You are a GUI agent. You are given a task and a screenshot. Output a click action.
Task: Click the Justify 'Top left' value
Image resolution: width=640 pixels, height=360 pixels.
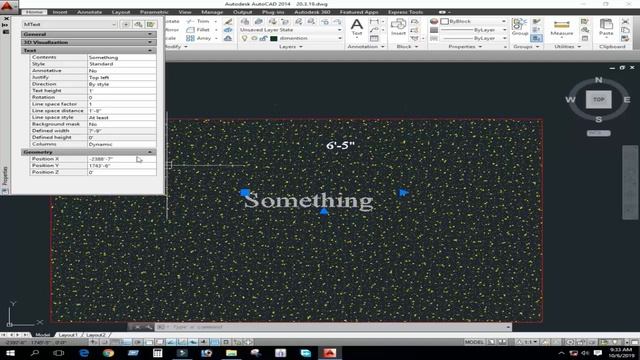(122, 77)
